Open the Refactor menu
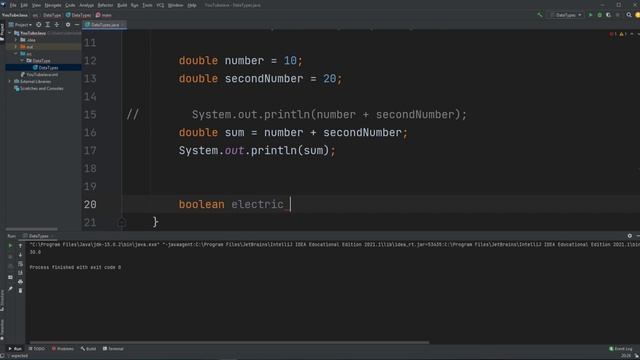640x360 pixels. point(105,5)
